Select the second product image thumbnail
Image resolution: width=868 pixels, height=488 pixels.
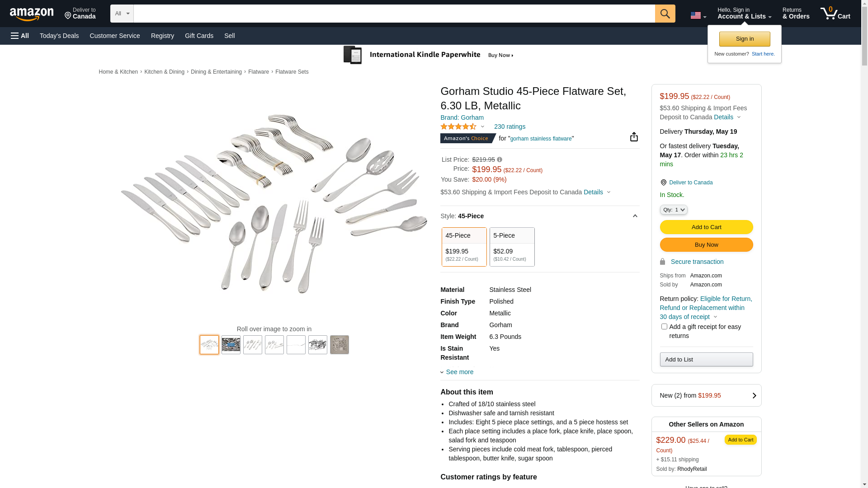coord(231,345)
